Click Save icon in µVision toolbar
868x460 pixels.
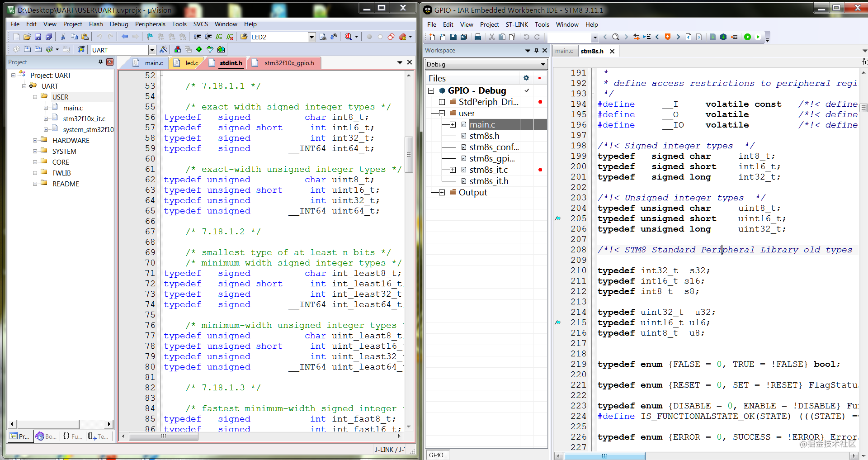[x=38, y=37]
